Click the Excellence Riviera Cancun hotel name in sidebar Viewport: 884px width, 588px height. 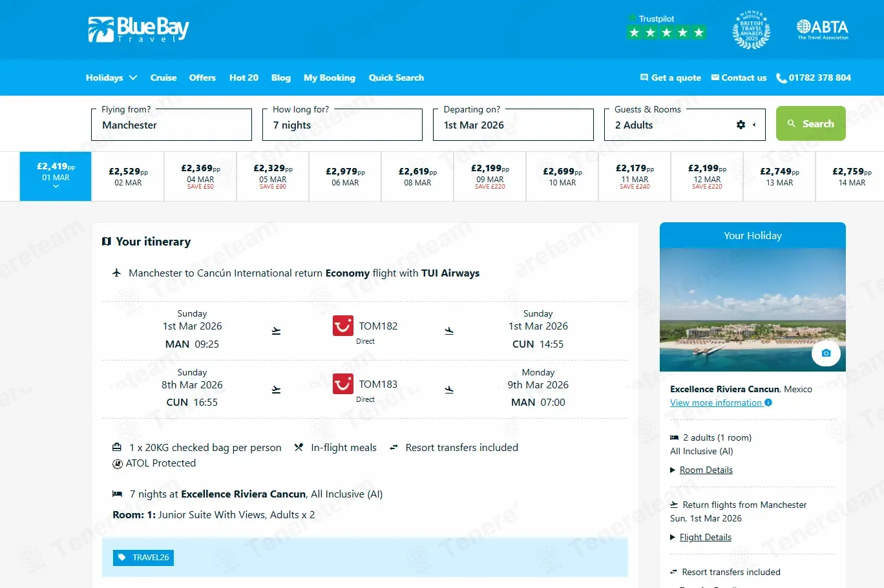(724, 389)
